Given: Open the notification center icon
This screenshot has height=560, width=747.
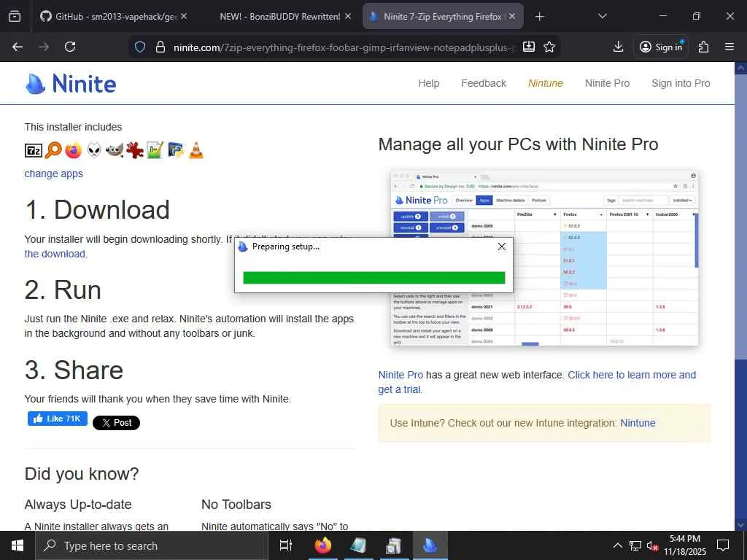Looking at the screenshot, I should [x=723, y=545].
